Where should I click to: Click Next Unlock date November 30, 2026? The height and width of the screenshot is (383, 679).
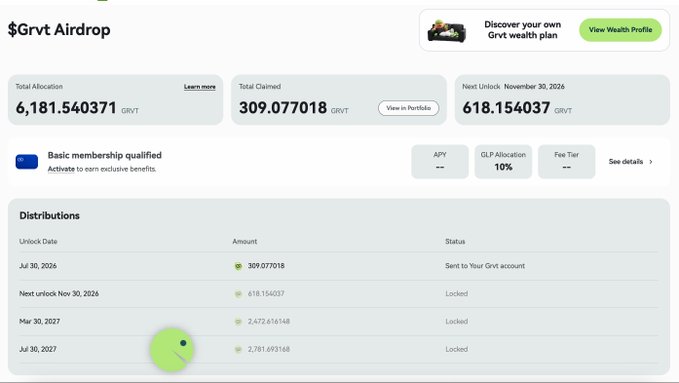click(x=534, y=87)
